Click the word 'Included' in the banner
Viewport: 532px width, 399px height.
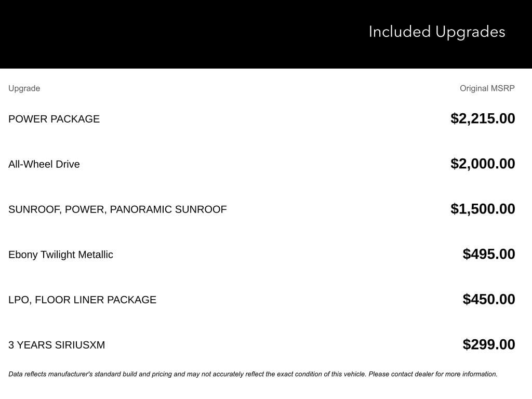click(400, 32)
